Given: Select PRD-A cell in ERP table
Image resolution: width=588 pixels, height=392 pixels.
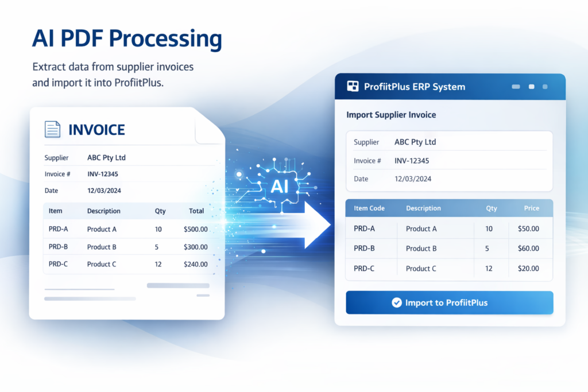Looking at the screenshot, I should [x=364, y=228].
